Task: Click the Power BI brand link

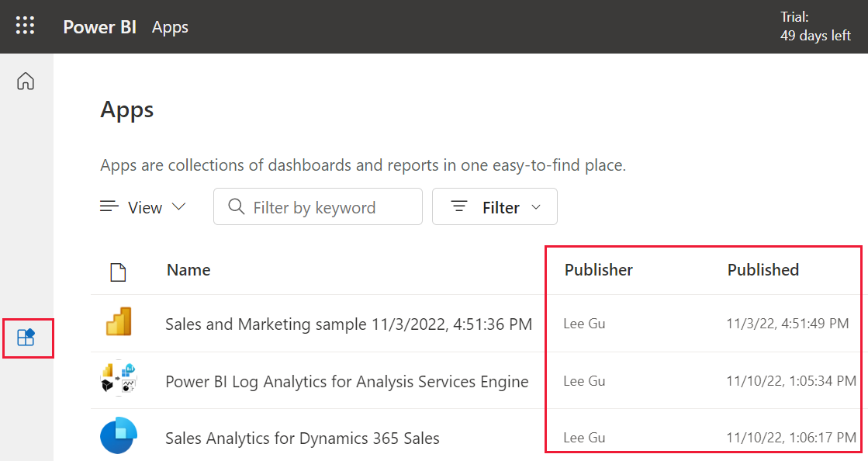Action: (x=99, y=27)
